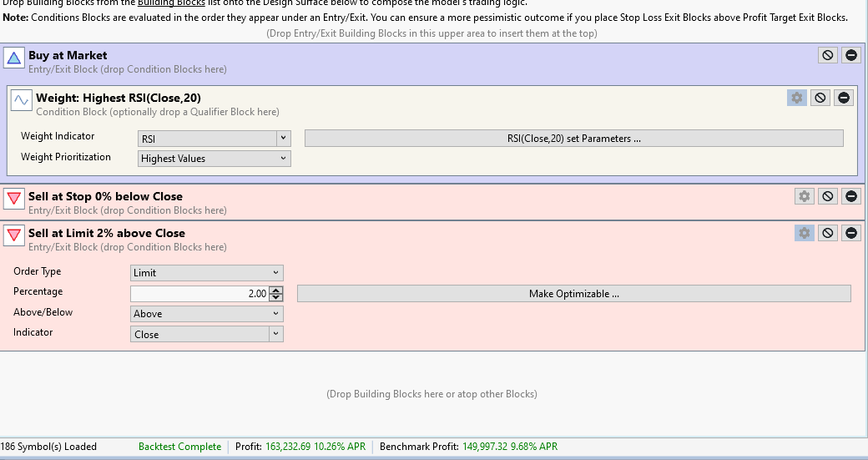Remove the Sell at Stop 0% block
The width and height of the screenshot is (868, 460).
coord(850,196)
